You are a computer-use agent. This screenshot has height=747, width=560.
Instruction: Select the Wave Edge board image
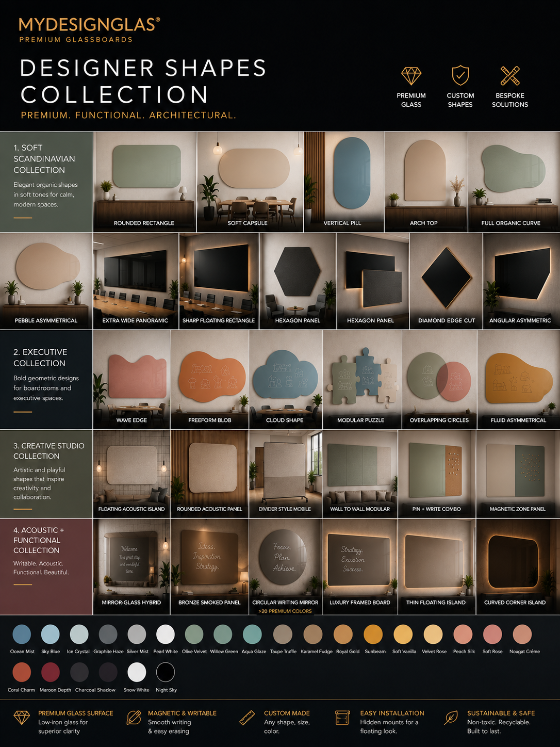(x=131, y=380)
